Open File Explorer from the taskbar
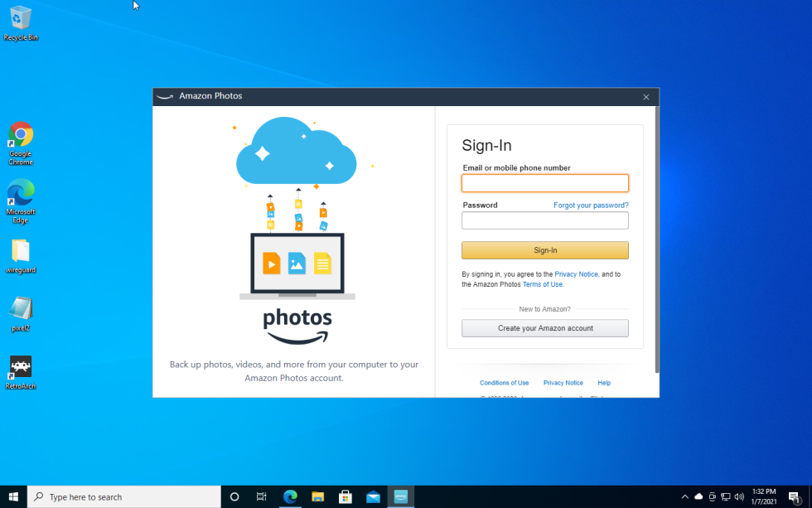 click(317, 496)
